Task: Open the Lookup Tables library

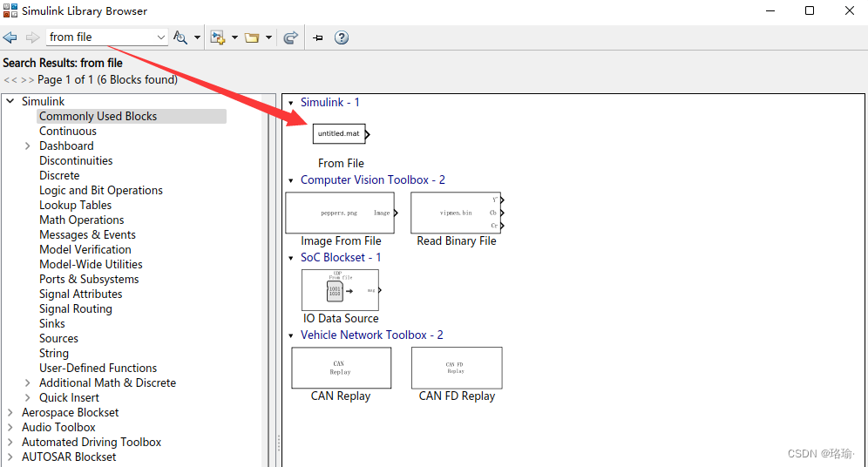Action: click(x=75, y=206)
